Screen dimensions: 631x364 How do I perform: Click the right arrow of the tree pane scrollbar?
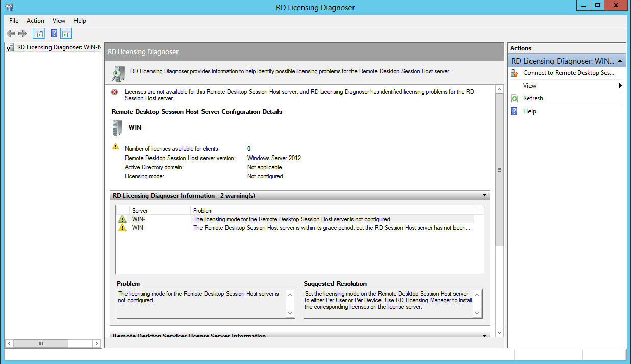click(96, 344)
